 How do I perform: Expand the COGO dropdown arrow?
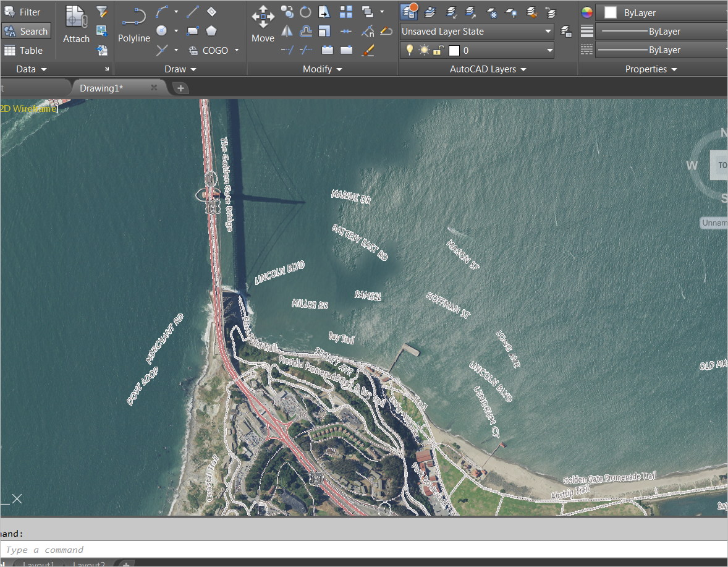click(237, 50)
